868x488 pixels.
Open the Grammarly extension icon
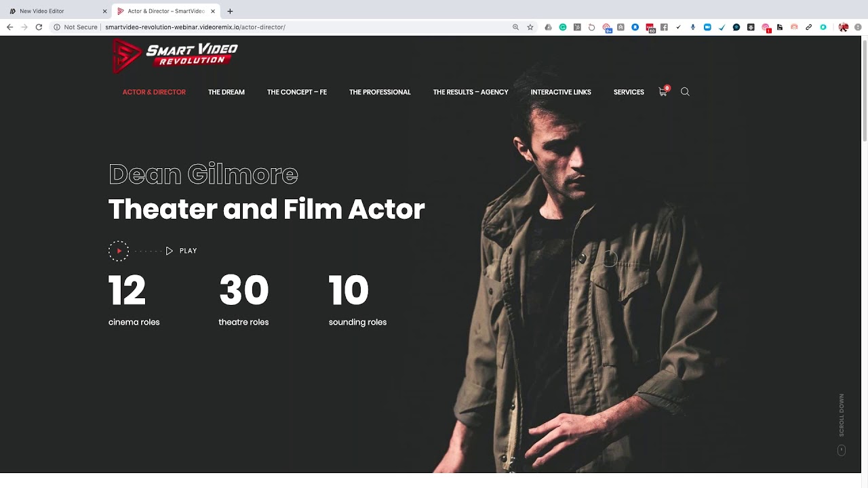pos(563,27)
